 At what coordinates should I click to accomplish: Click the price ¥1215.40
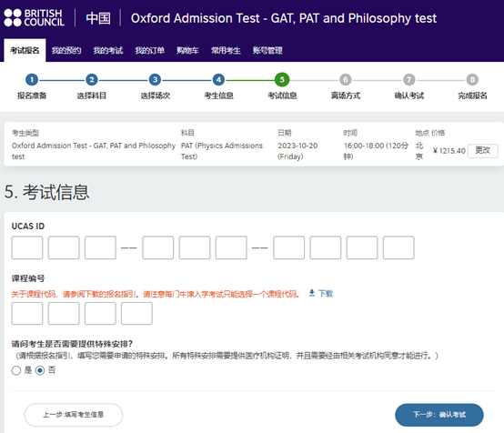click(x=449, y=150)
